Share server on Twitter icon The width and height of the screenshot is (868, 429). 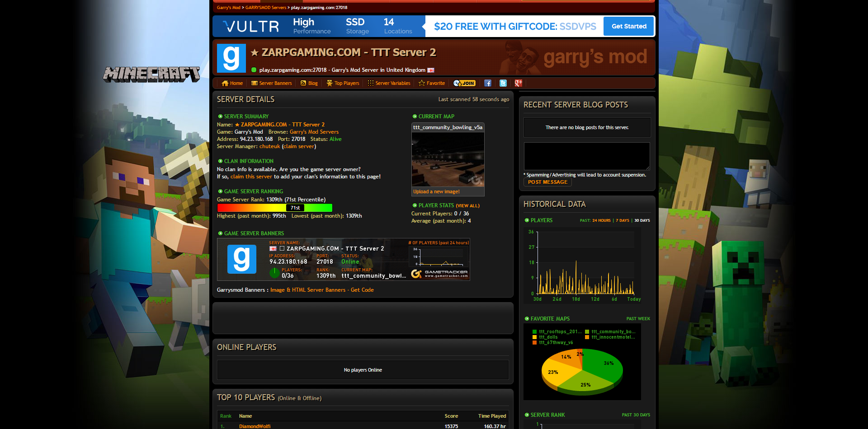[x=503, y=83]
